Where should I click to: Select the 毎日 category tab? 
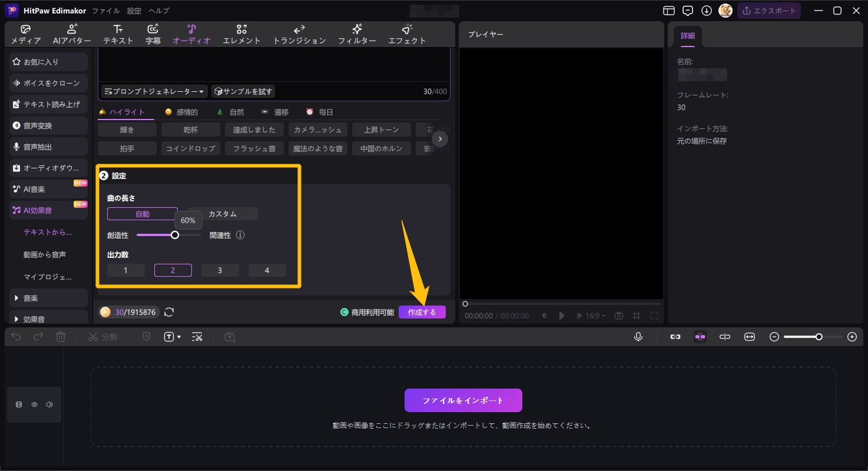pyautogui.click(x=320, y=112)
